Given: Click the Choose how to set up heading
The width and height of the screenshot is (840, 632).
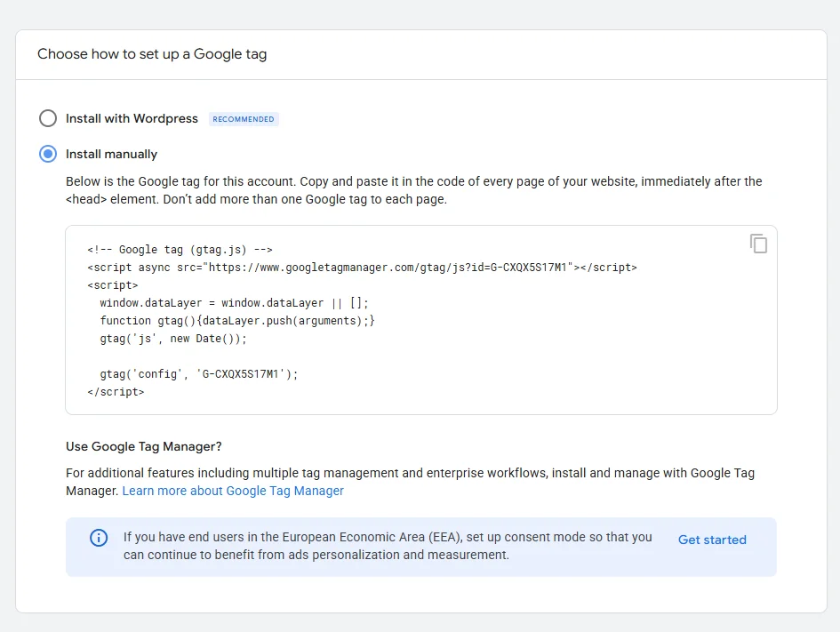Looking at the screenshot, I should tap(152, 54).
